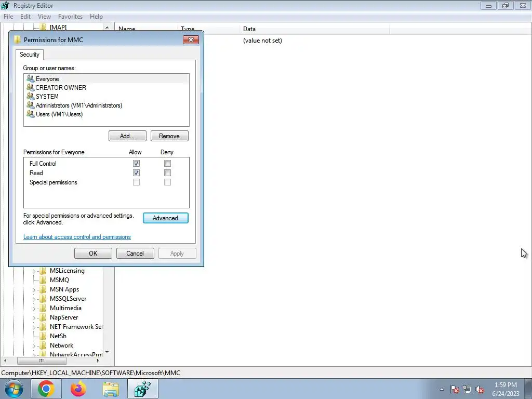Click the MSSQLServer folder icon
This screenshot has width=532, height=399.
[x=43, y=299]
